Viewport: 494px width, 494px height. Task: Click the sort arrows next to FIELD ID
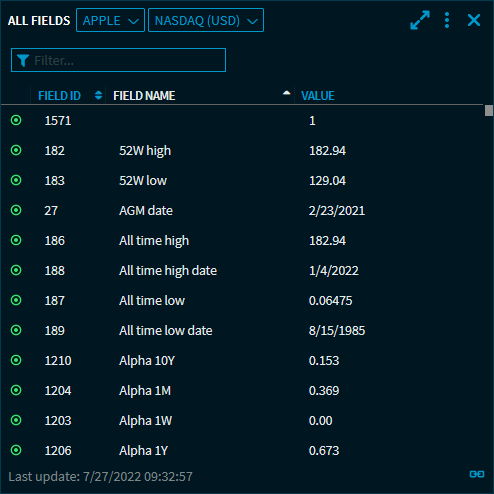pyautogui.click(x=98, y=95)
